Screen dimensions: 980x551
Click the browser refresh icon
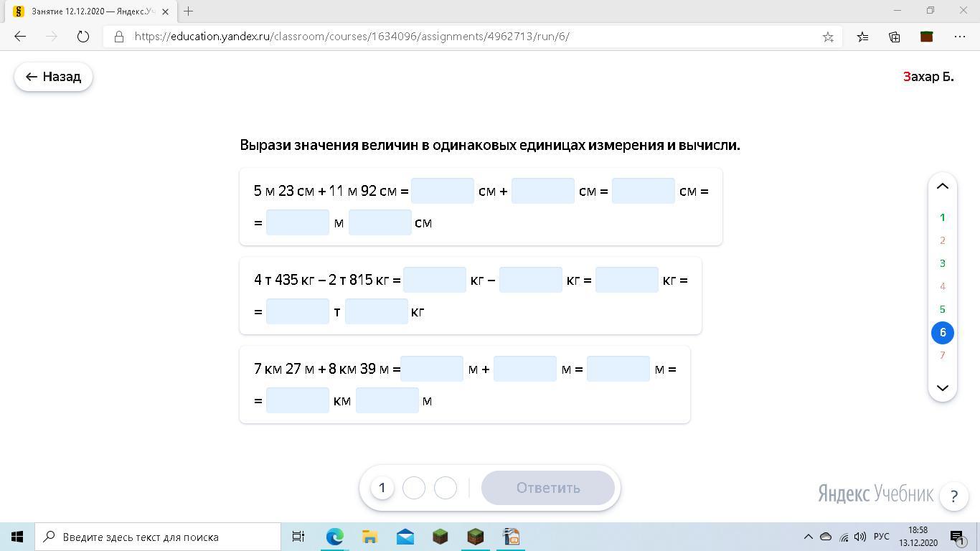click(x=83, y=37)
